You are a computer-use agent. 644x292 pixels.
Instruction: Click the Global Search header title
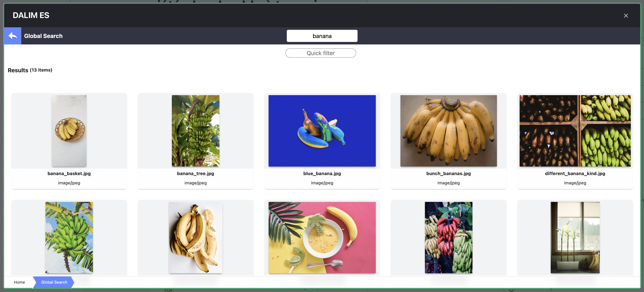43,36
